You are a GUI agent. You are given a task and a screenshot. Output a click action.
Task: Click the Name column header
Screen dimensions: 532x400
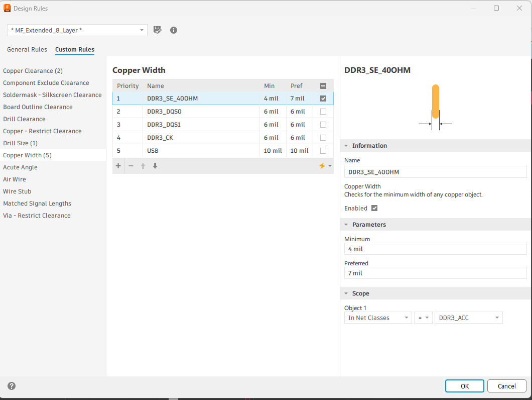tap(201, 86)
